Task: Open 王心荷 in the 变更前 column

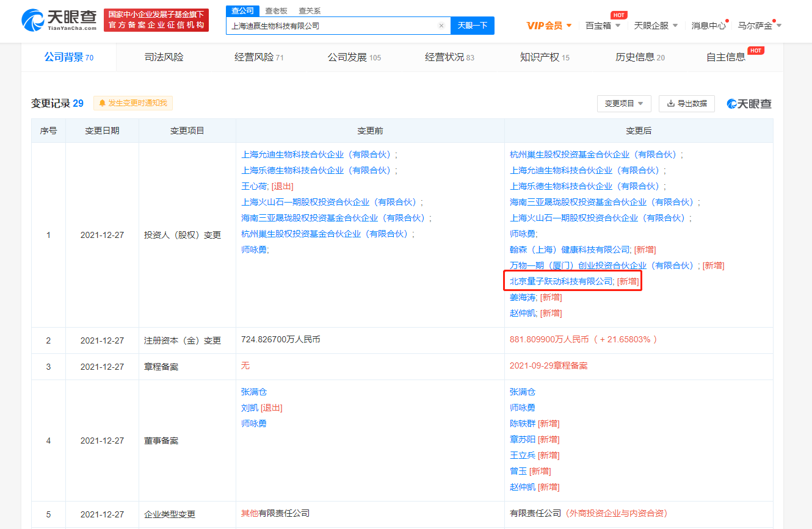Action: [x=254, y=186]
